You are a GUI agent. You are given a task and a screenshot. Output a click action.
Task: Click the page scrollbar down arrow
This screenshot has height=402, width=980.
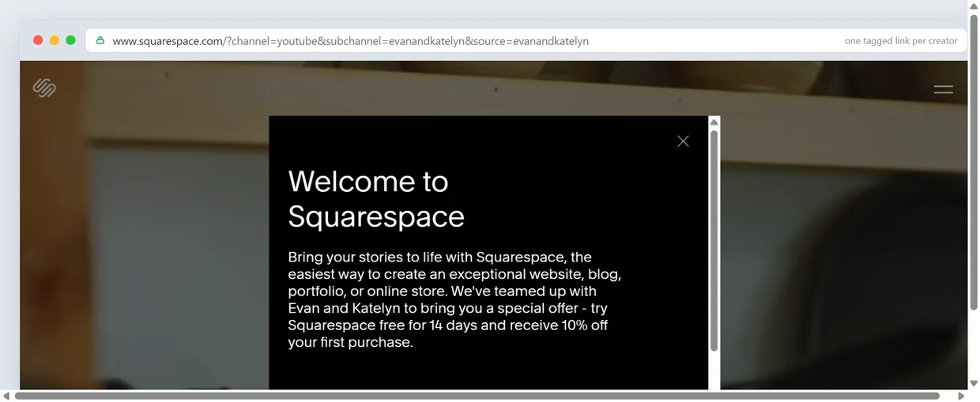click(x=974, y=383)
